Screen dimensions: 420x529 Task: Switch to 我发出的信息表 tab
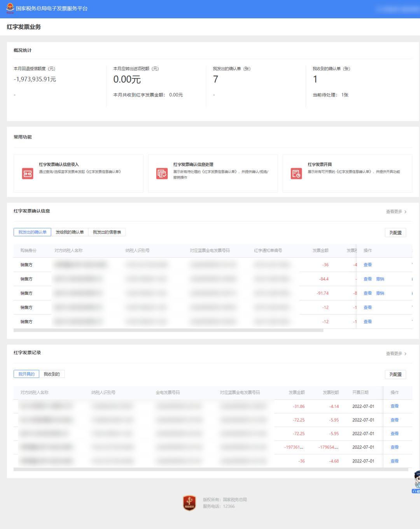[x=107, y=232]
